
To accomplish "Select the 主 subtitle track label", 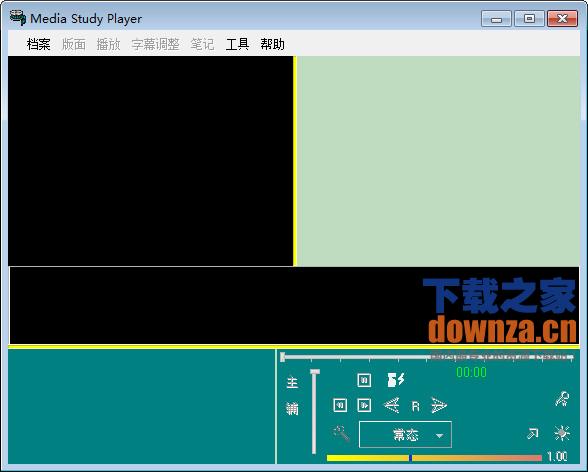I will pos(292,383).
